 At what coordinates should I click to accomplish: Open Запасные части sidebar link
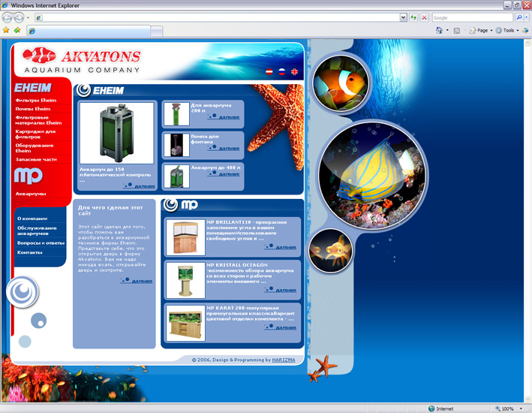pos(36,159)
